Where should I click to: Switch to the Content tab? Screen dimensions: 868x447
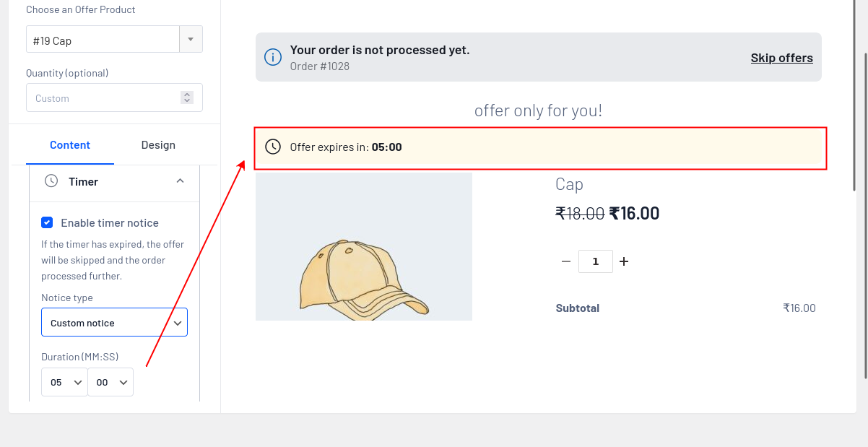pos(70,145)
